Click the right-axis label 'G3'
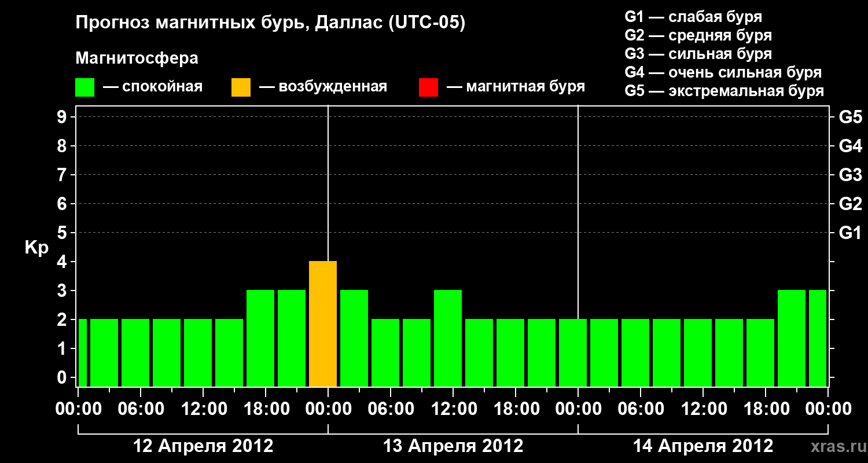Viewport: 868px width, 463px height. click(851, 175)
